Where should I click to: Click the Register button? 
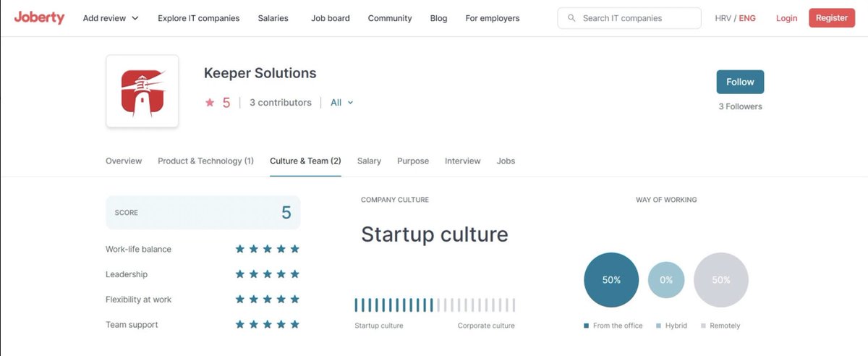832,18
